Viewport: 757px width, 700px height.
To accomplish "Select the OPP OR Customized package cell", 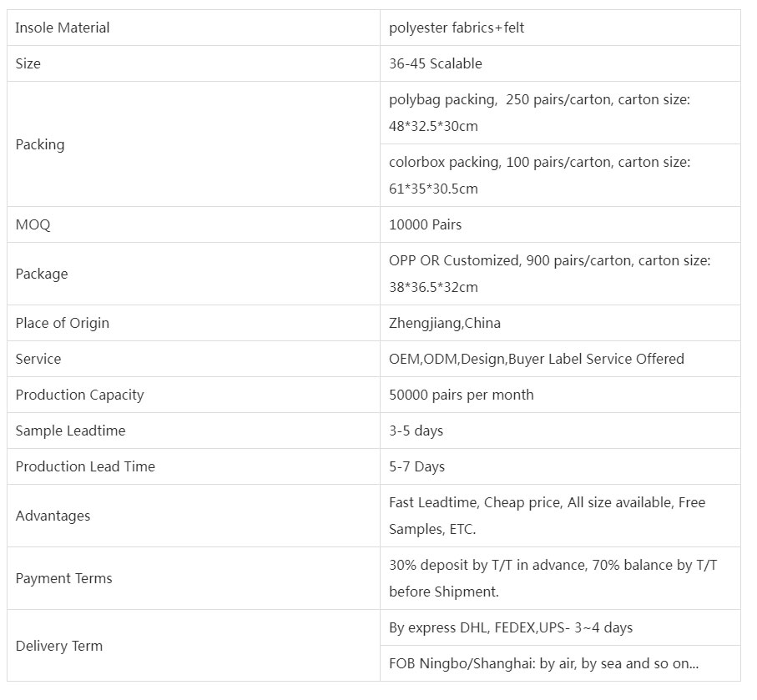I will coord(549,274).
